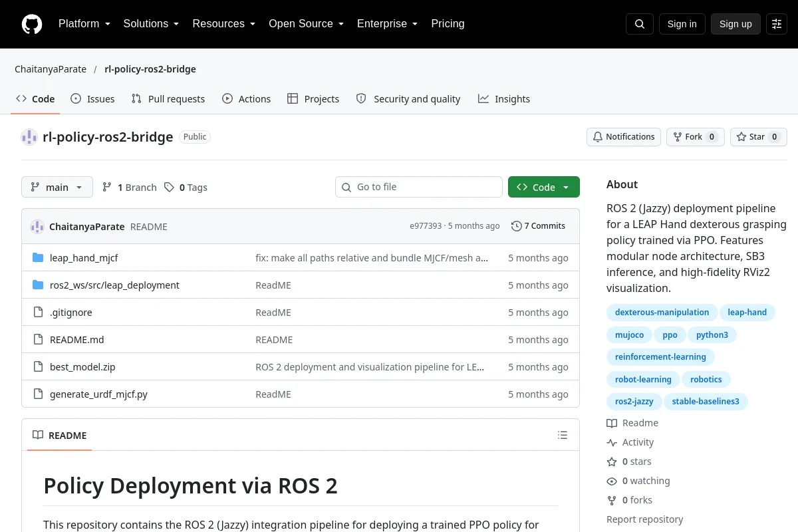This screenshot has height=532, width=798.
Task: Click the .gitignore file icon
Action: 38,313
